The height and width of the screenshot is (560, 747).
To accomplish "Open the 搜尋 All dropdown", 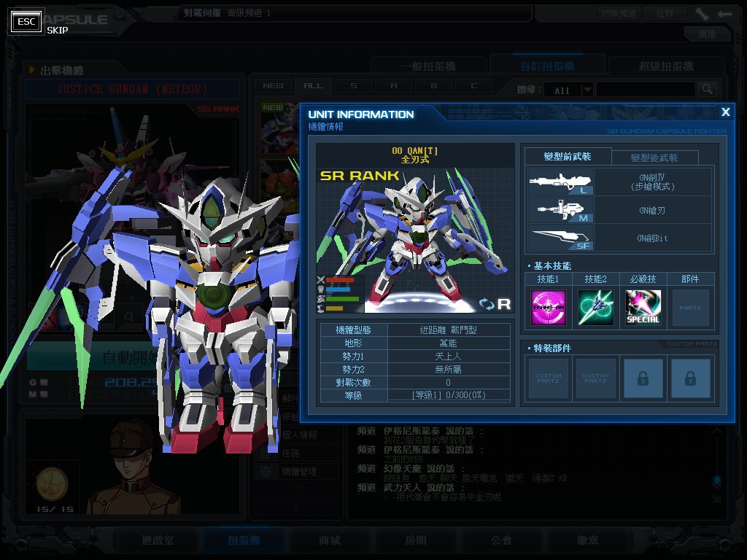I will 568,90.
